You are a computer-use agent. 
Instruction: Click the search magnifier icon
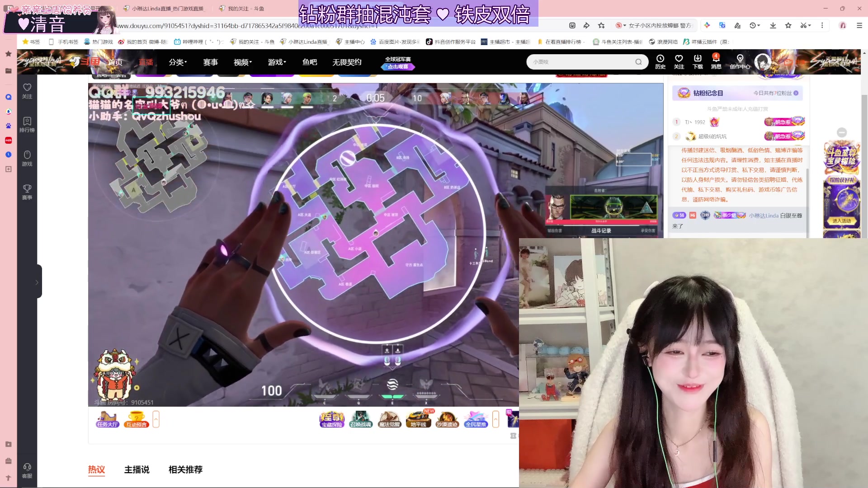click(x=638, y=62)
